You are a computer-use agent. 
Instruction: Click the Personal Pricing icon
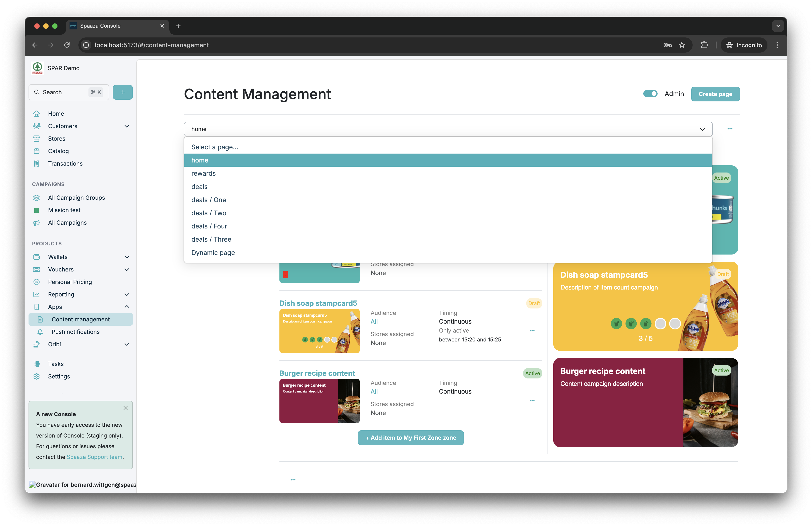coord(37,282)
